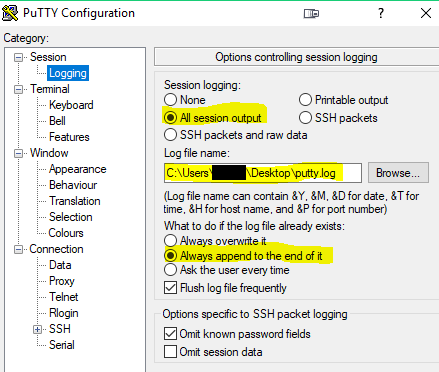
Task: Click in the Log file name field
Action: [x=263, y=173]
